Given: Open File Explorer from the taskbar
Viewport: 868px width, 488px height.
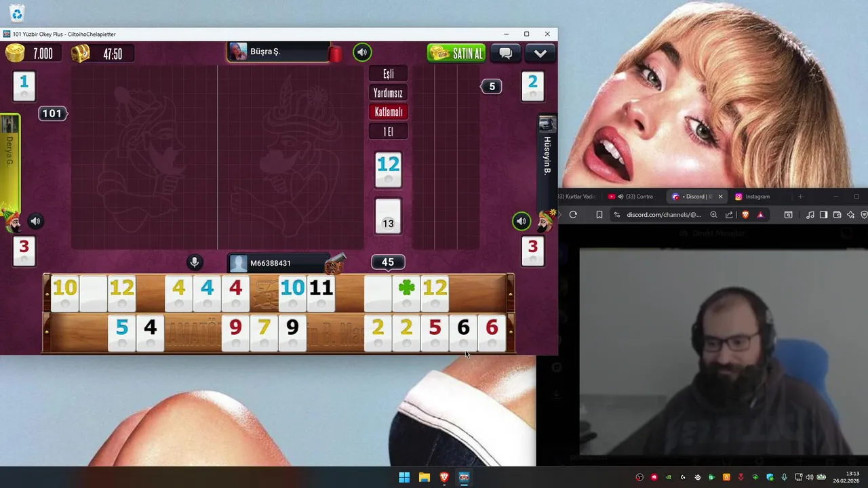Looking at the screenshot, I should tap(425, 477).
